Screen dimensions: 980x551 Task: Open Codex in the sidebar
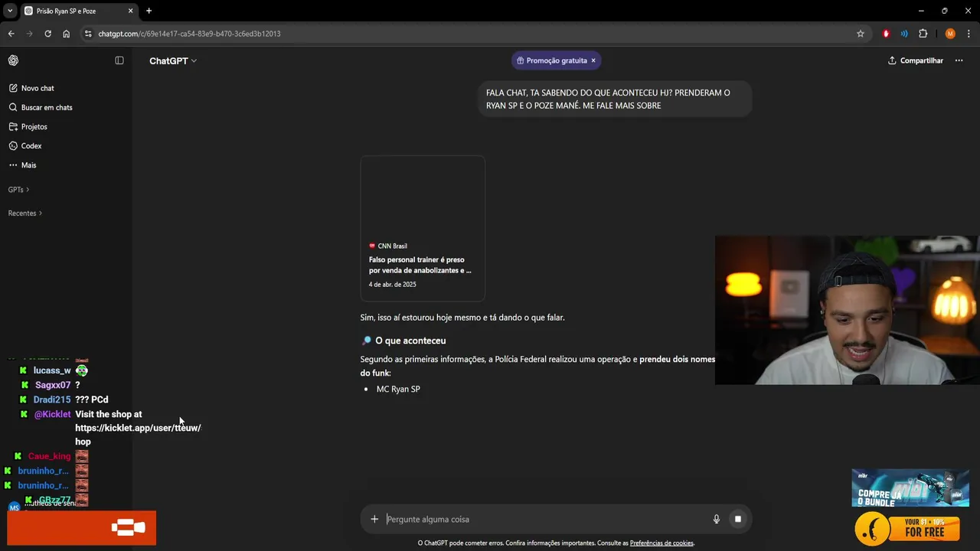[25, 145]
